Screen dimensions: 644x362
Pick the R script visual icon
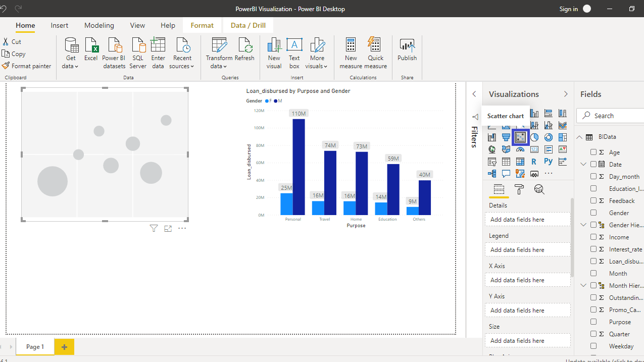(534, 162)
